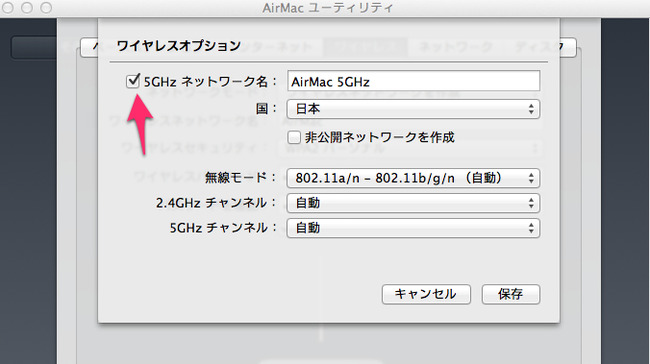Image resolution: width=650 pixels, height=364 pixels.
Task: Enable 非公開ネットワークを作成 checkbox
Action: [x=294, y=137]
